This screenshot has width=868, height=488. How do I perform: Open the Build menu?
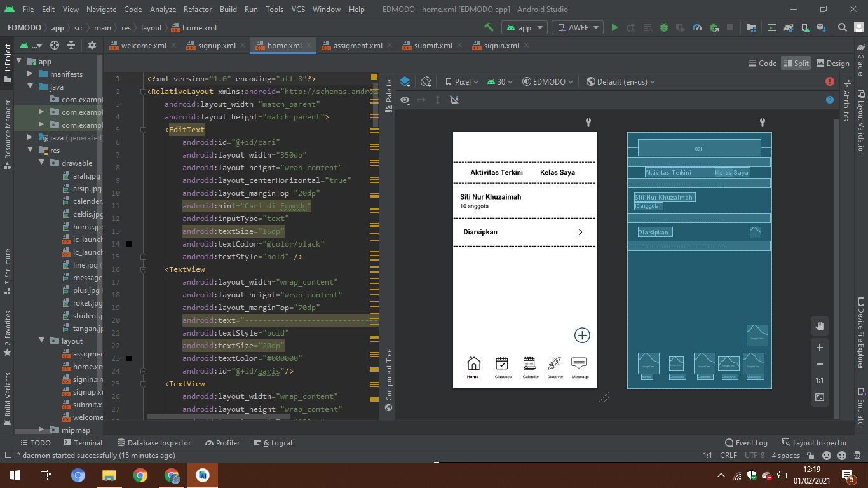coord(228,10)
